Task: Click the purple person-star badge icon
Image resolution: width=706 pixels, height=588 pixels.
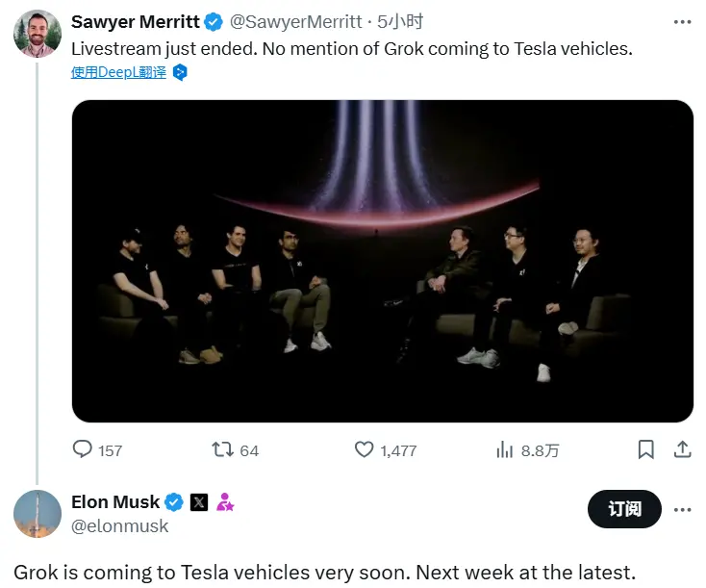Action: click(225, 502)
